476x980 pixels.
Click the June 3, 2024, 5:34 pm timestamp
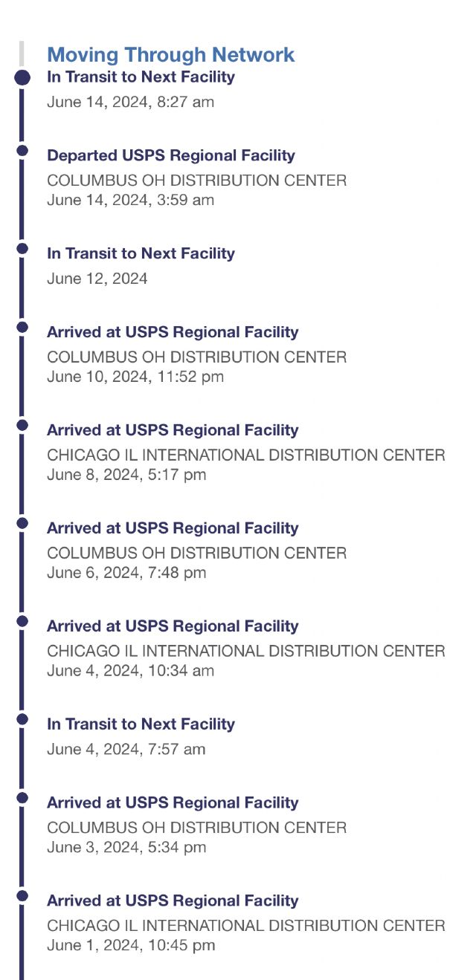point(126,848)
